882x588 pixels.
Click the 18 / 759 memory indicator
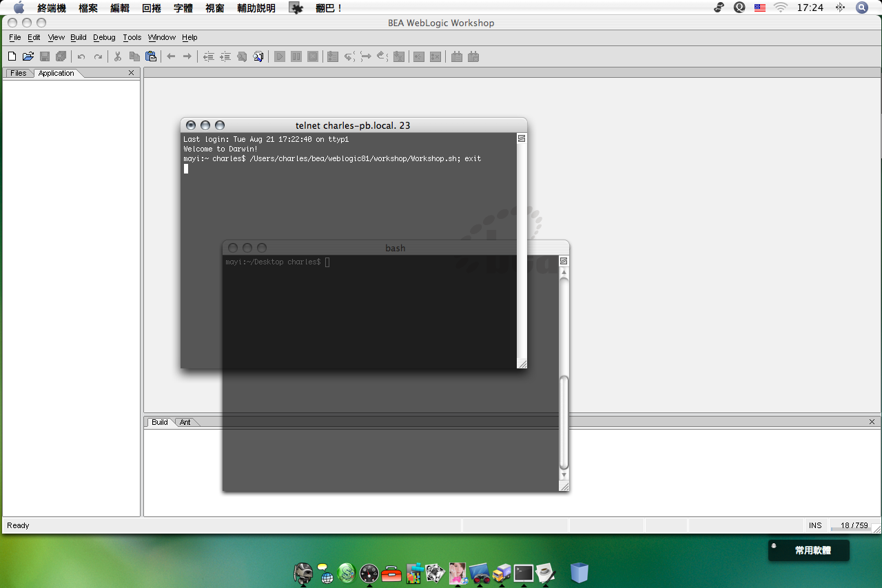[854, 525]
